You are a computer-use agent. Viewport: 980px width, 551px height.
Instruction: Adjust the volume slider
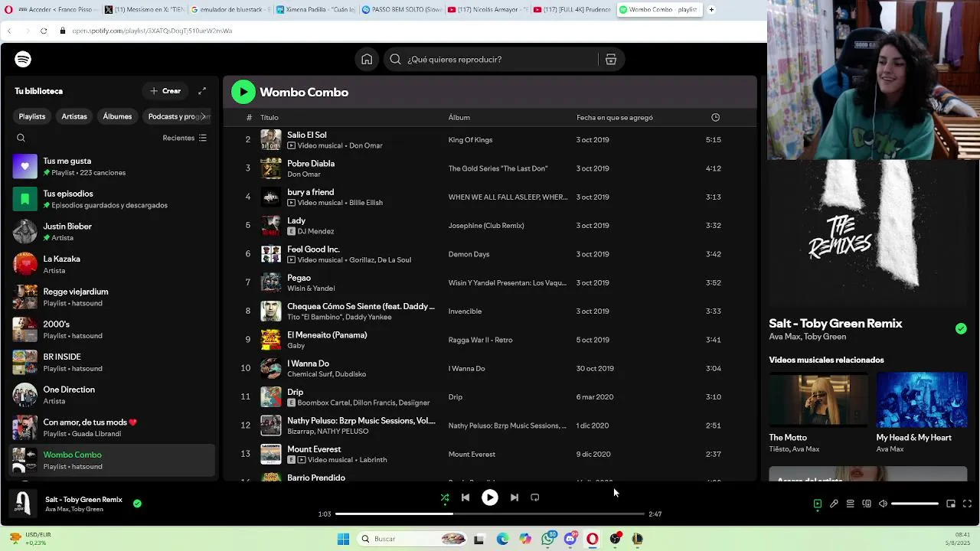pyautogui.click(x=915, y=504)
